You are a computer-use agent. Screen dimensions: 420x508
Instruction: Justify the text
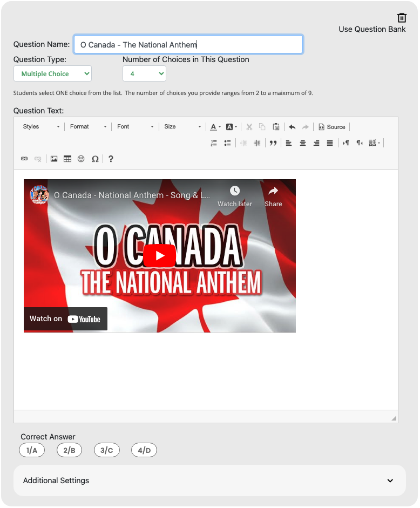[x=330, y=143]
